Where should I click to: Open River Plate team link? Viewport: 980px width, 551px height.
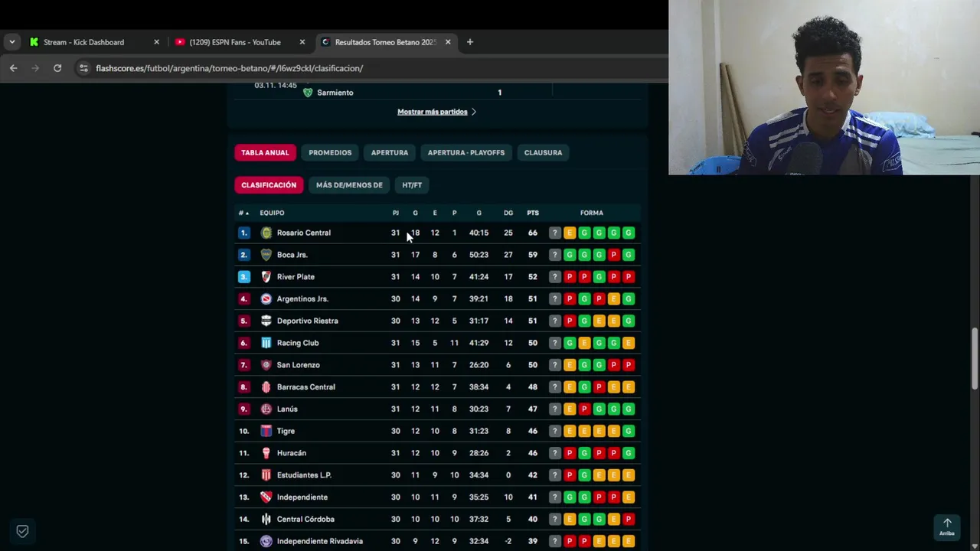[x=296, y=277]
